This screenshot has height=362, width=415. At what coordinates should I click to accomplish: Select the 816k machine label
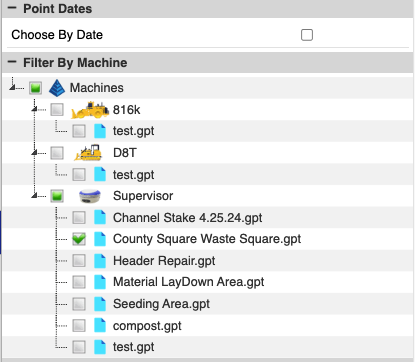(127, 110)
